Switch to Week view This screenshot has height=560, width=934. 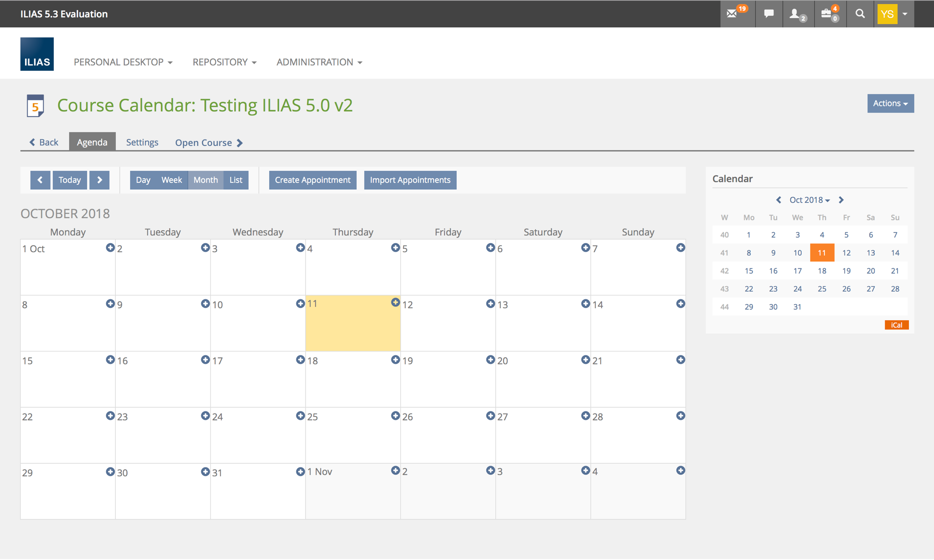[x=171, y=180]
